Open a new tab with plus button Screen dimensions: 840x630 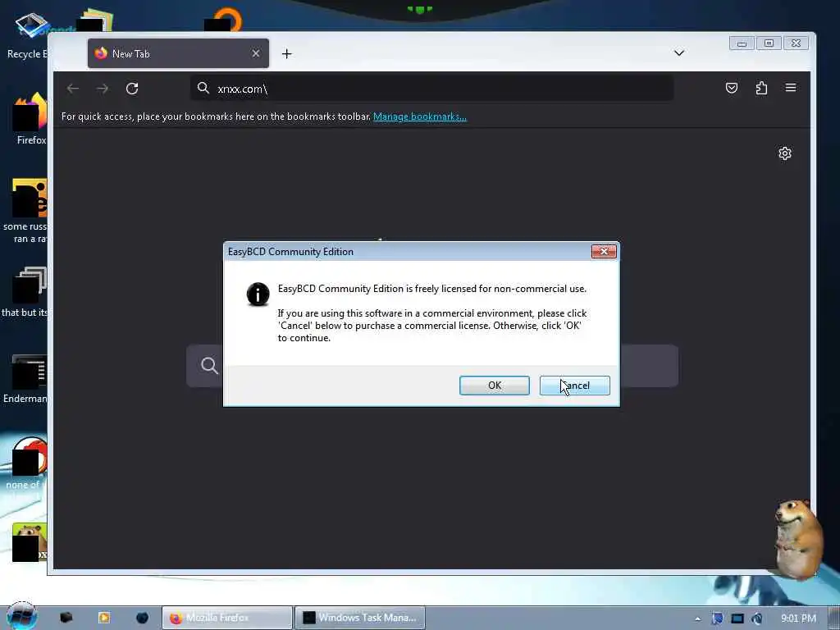tap(286, 53)
